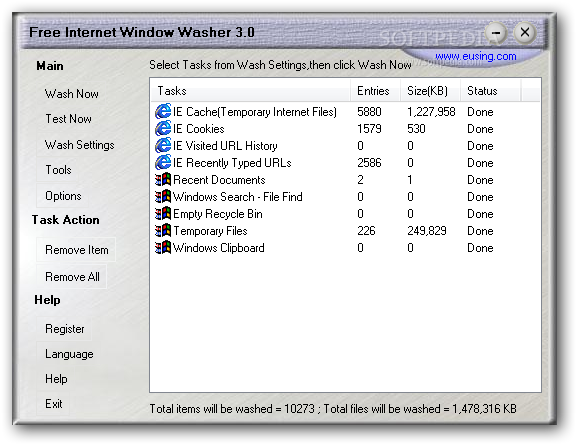This screenshot has width=577, height=445.
Task: Select the Temporary Files task
Action: (210, 230)
